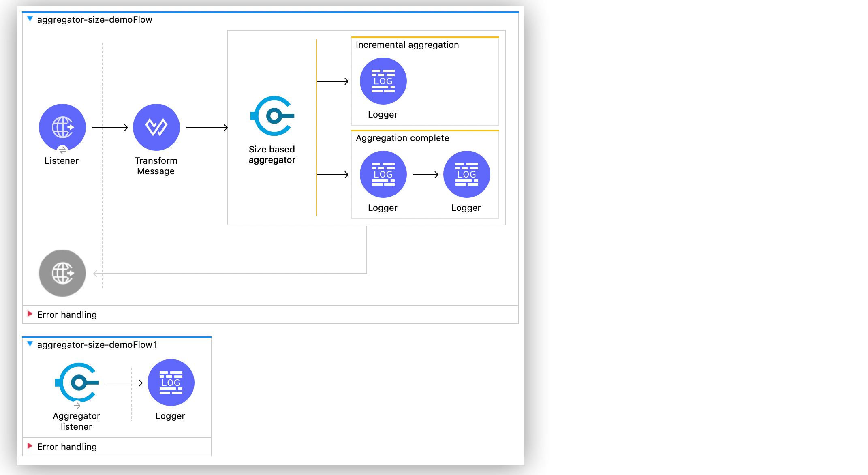868x475 pixels.
Task: Open the Aggregator listener component
Action: coord(77,382)
